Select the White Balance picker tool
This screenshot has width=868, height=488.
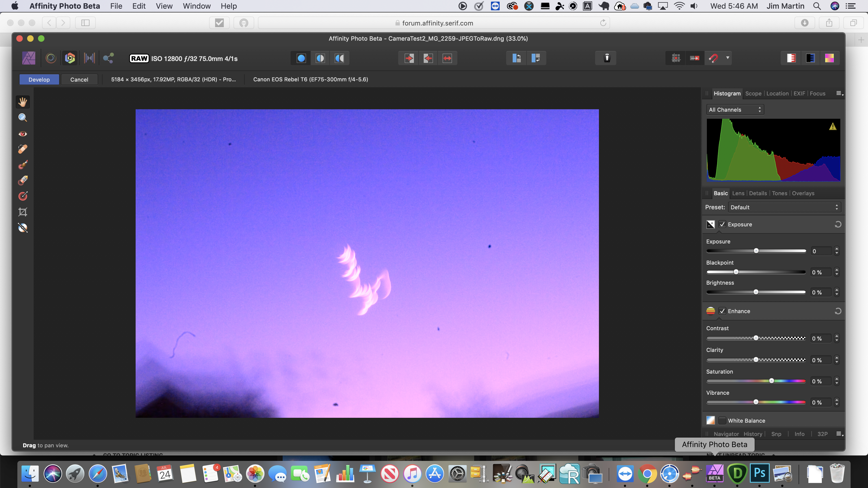click(x=23, y=228)
